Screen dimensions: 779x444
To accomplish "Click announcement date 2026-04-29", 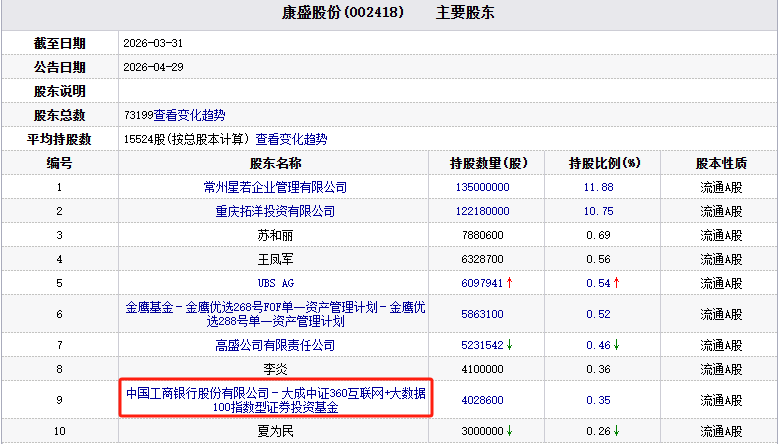I will [x=153, y=67].
